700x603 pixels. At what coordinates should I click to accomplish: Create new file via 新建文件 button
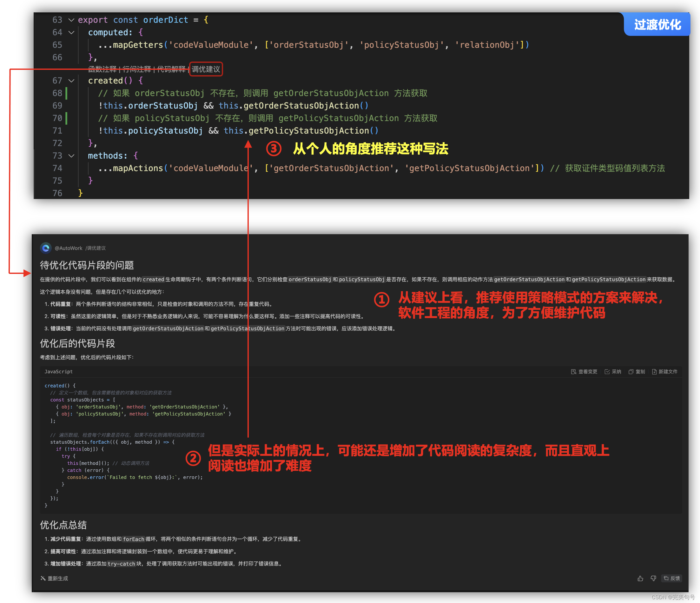click(664, 372)
